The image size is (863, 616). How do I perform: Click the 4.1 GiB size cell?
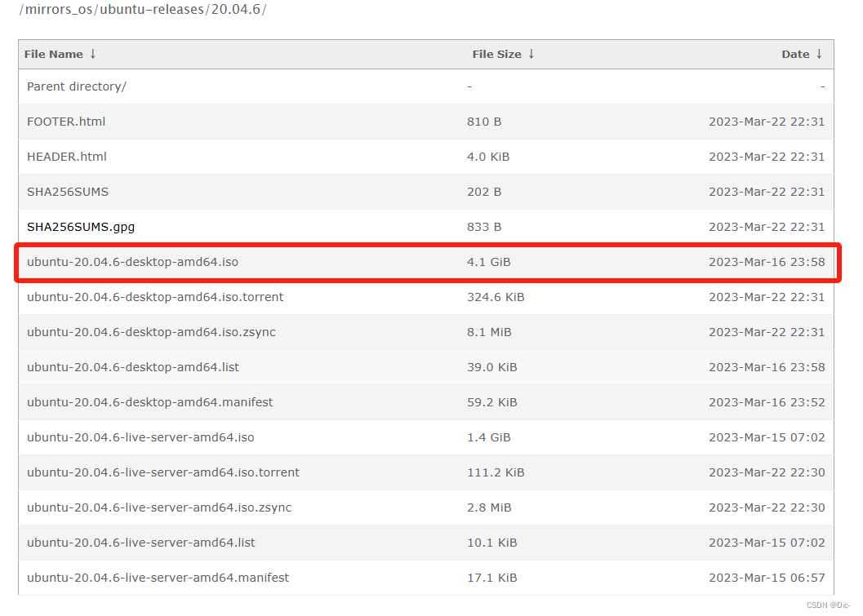coord(489,262)
